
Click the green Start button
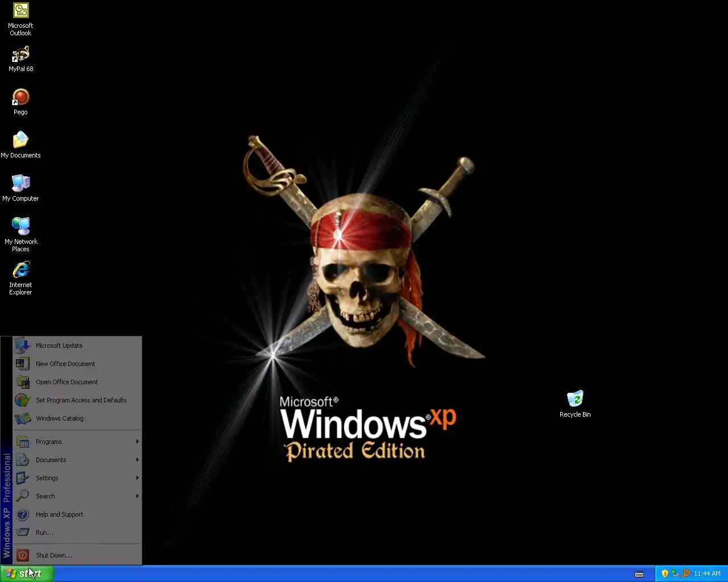pos(27,573)
